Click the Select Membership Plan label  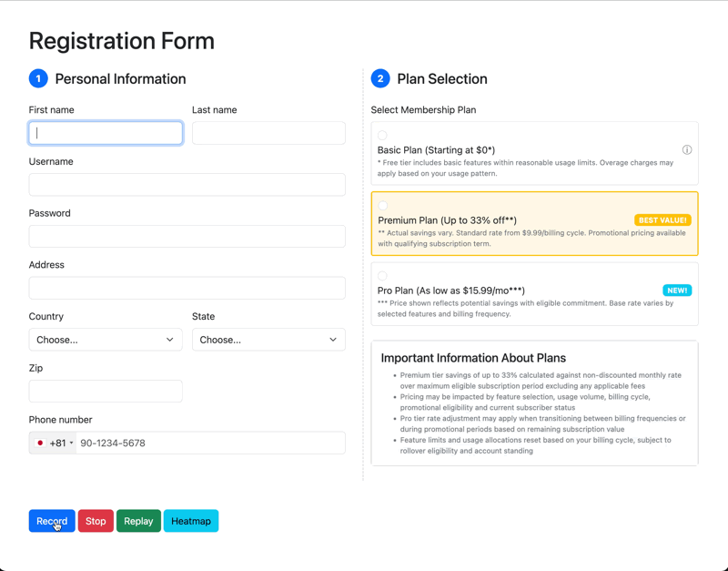click(x=423, y=110)
